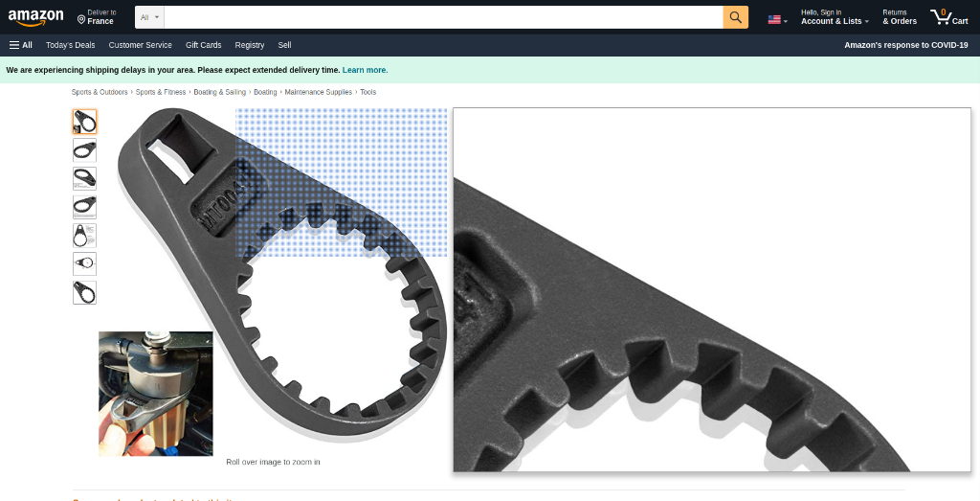The height and width of the screenshot is (501, 980).
Task: Click Returns & Orders
Action: (899, 17)
